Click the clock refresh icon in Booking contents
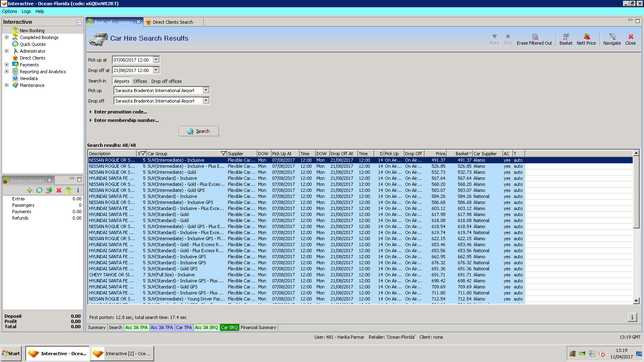 click(39, 190)
